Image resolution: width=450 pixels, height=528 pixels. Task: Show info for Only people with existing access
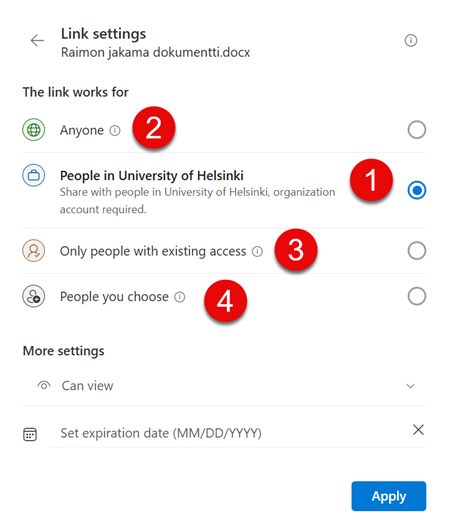point(257,252)
